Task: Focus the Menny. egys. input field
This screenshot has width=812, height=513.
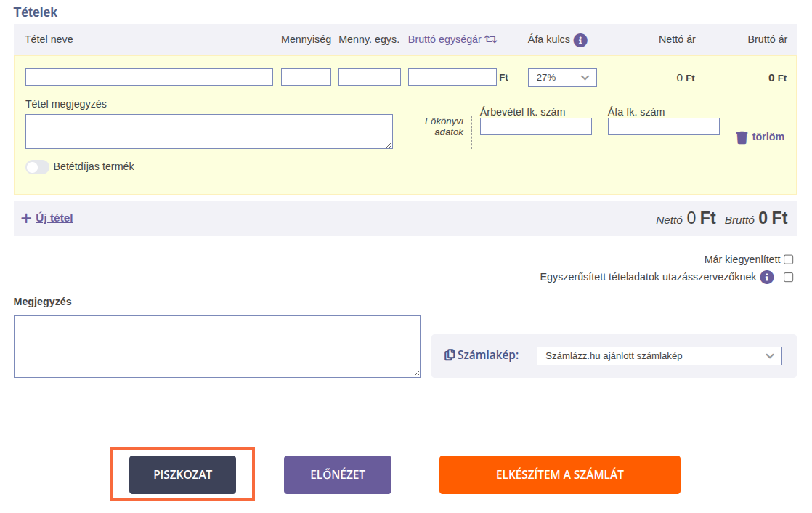Action: click(370, 77)
